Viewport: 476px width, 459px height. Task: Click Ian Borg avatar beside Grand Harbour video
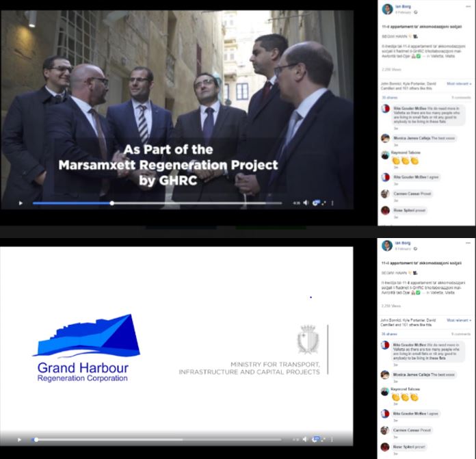tap(387, 246)
